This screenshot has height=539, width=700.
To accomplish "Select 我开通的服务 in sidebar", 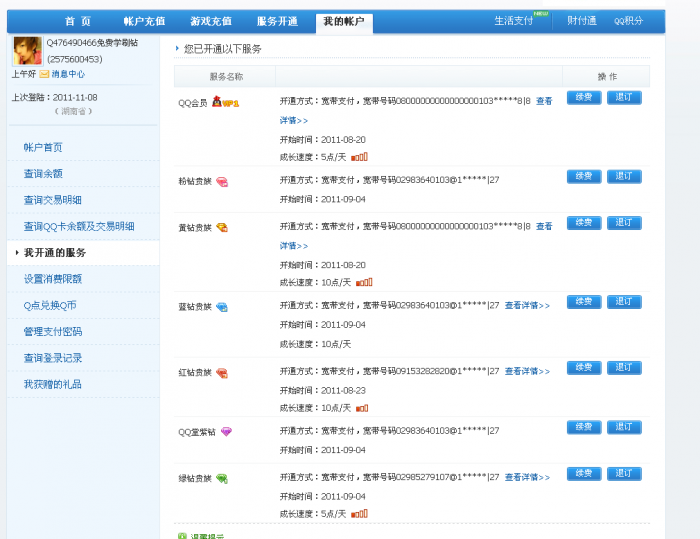I will pyautogui.click(x=55, y=253).
